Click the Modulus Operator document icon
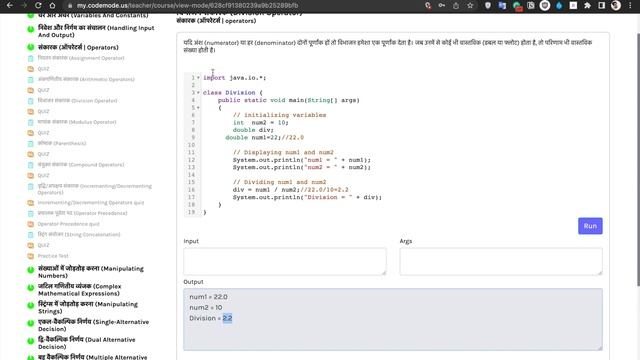The height and width of the screenshot is (360, 640). click(x=31, y=122)
